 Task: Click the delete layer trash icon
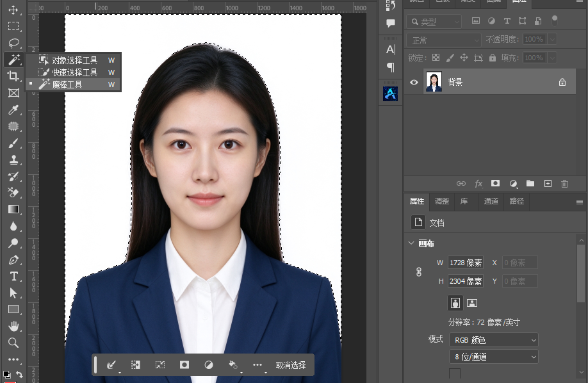(x=564, y=183)
